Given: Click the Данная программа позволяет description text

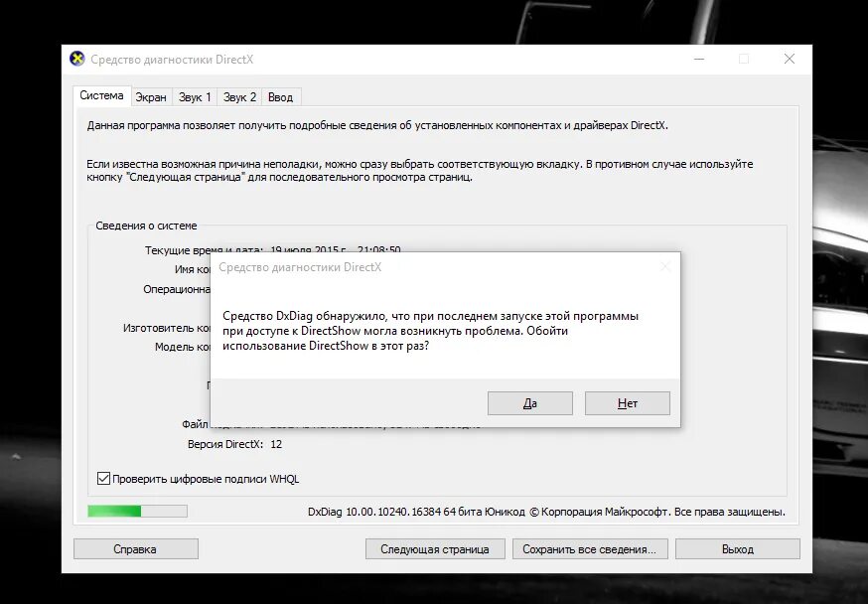Looking at the screenshot, I should 377,125.
